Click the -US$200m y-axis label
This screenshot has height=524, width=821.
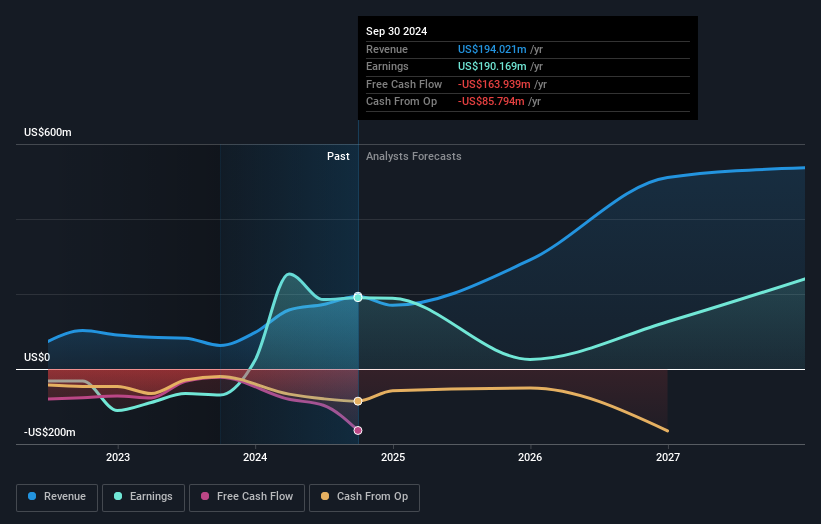49,432
